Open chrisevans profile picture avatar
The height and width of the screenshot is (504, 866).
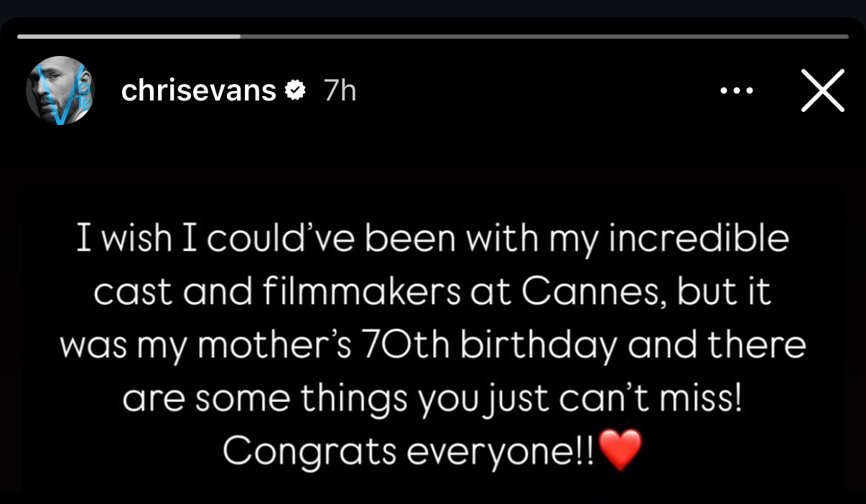tap(60, 90)
